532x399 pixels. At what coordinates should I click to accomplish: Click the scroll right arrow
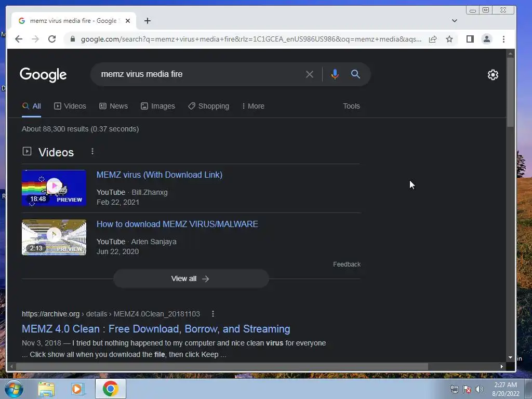(501, 366)
